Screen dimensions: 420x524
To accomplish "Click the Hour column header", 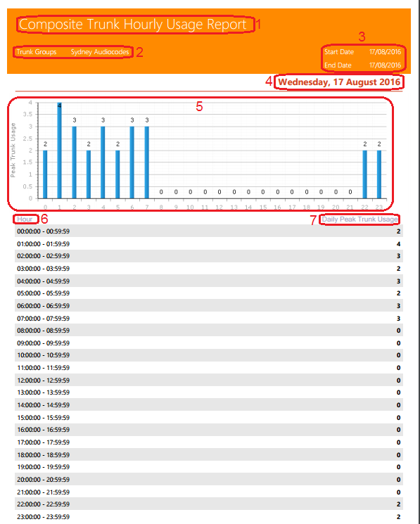I will pos(25,219).
